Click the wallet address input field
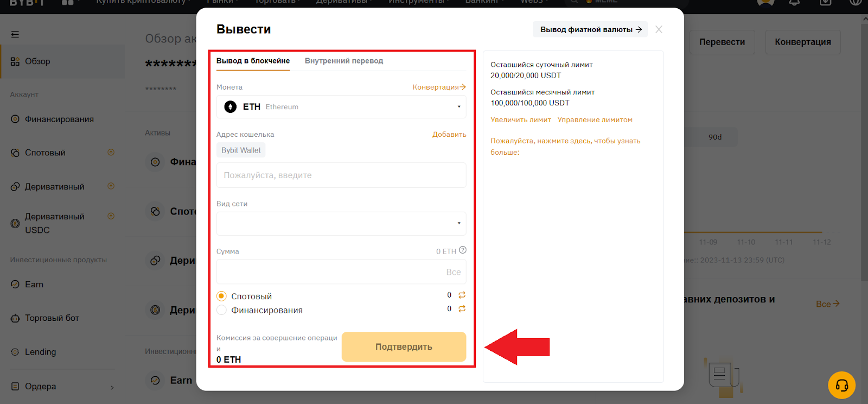Screen dimensions: 868x404 pyautogui.click(x=341, y=175)
